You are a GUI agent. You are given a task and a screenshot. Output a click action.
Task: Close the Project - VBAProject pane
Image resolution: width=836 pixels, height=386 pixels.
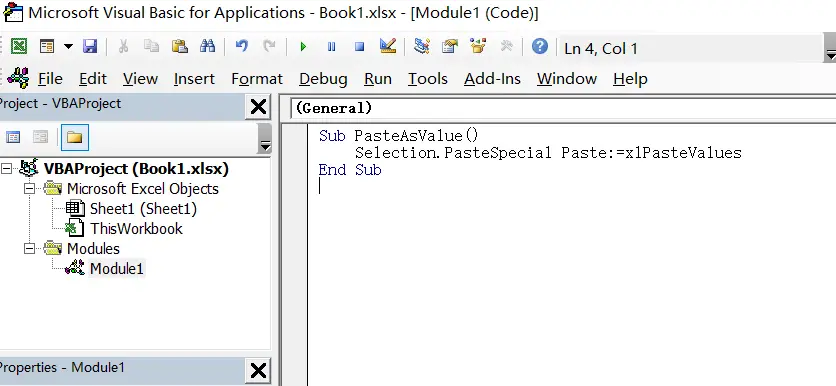click(259, 107)
